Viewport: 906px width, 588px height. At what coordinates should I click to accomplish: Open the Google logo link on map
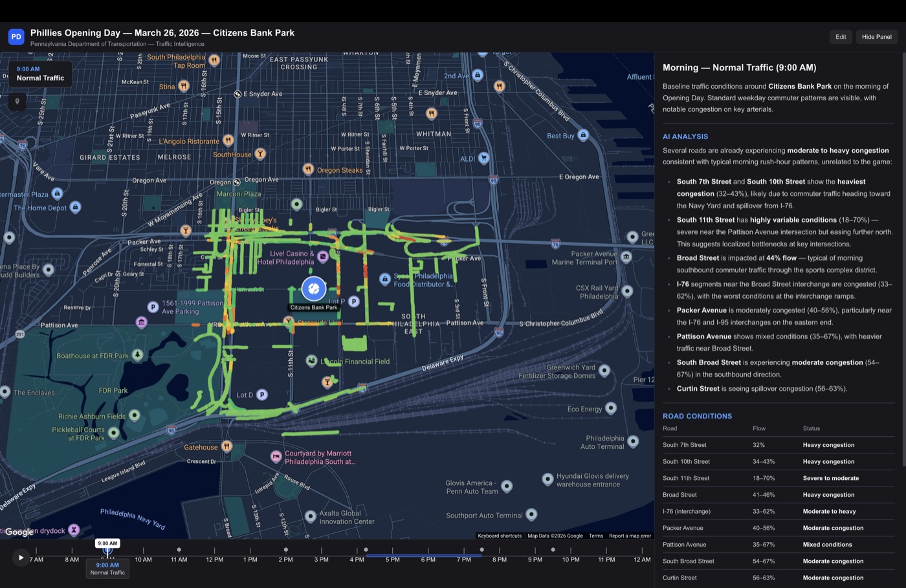pyautogui.click(x=19, y=532)
